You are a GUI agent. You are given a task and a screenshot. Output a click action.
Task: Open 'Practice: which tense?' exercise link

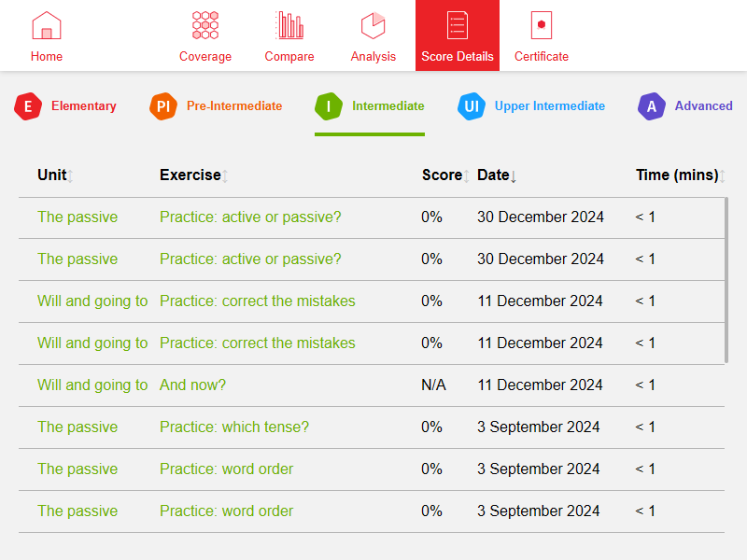tap(233, 427)
